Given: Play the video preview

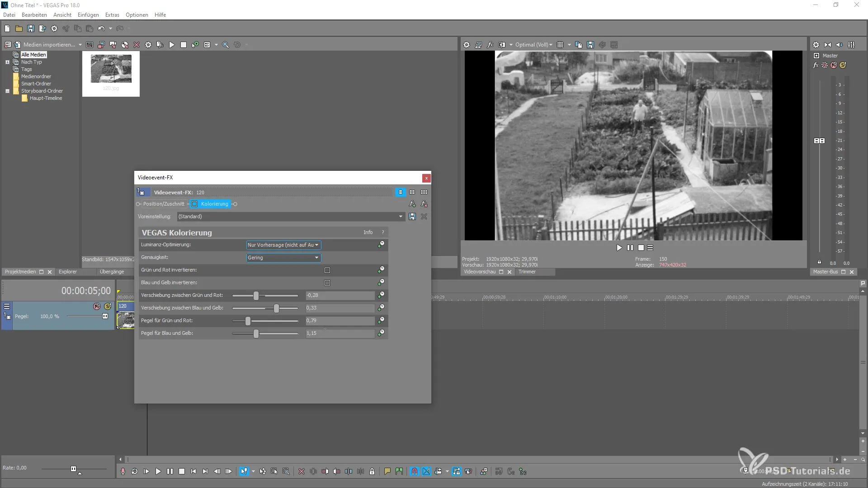Looking at the screenshot, I should 619,248.
